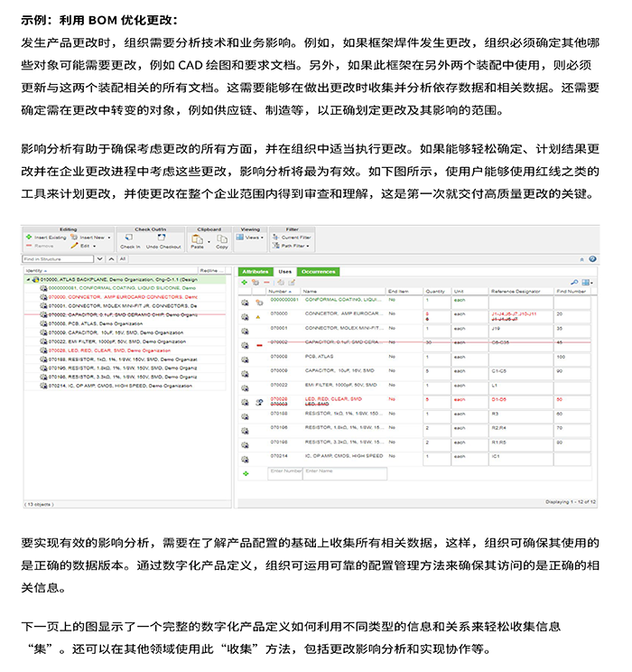The width and height of the screenshot is (632, 672).
Task: Click green plus icon in Uses toolbar
Action: pos(244,282)
